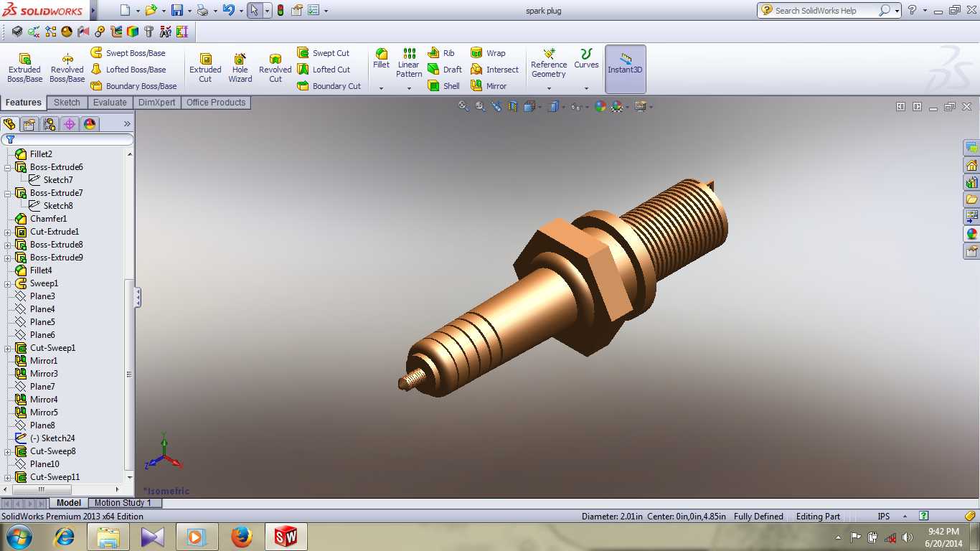Screen dimensions: 980x551
Task: Collapse the Boss-Extrude7 tree node
Action: [x=8, y=193]
